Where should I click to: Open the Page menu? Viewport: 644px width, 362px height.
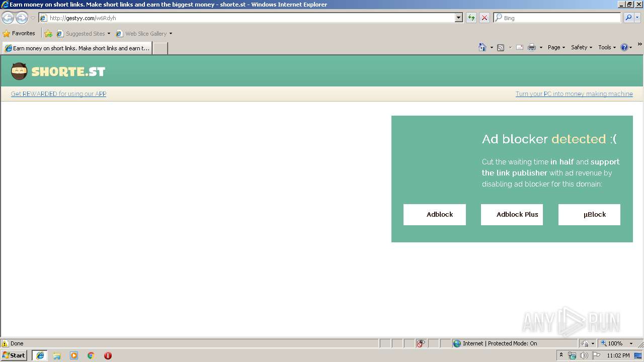click(556, 47)
